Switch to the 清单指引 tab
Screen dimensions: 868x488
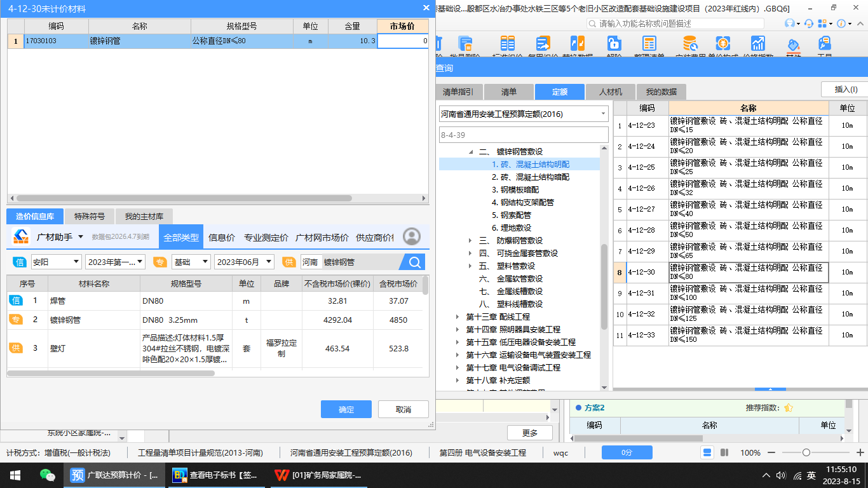point(458,91)
